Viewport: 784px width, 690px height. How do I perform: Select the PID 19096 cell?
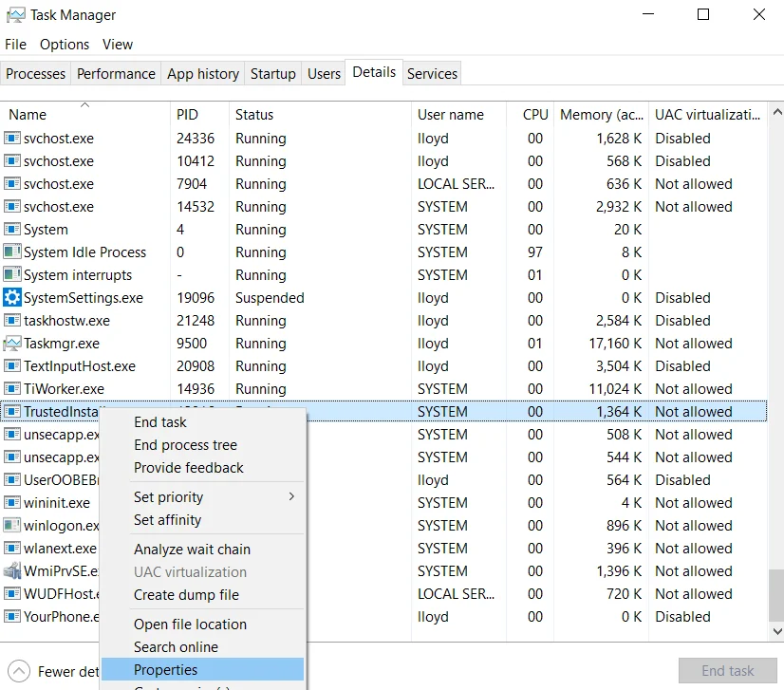pos(196,297)
